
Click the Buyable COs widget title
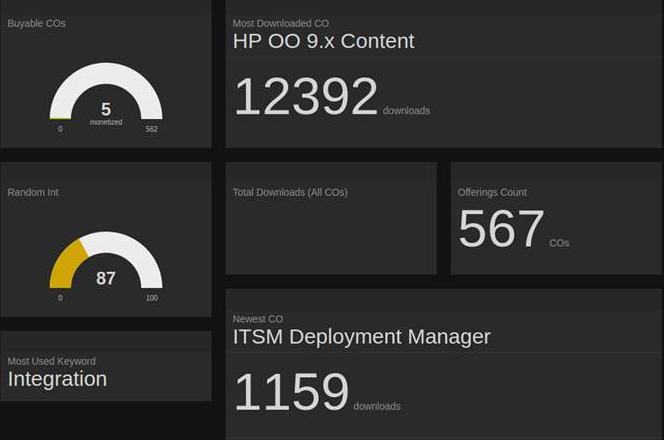[x=36, y=23]
